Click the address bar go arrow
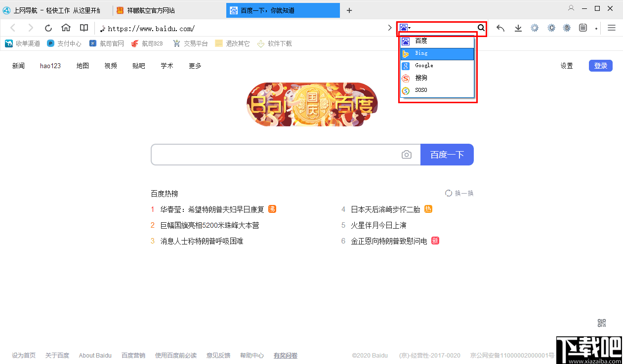The image size is (623, 364). [x=390, y=28]
